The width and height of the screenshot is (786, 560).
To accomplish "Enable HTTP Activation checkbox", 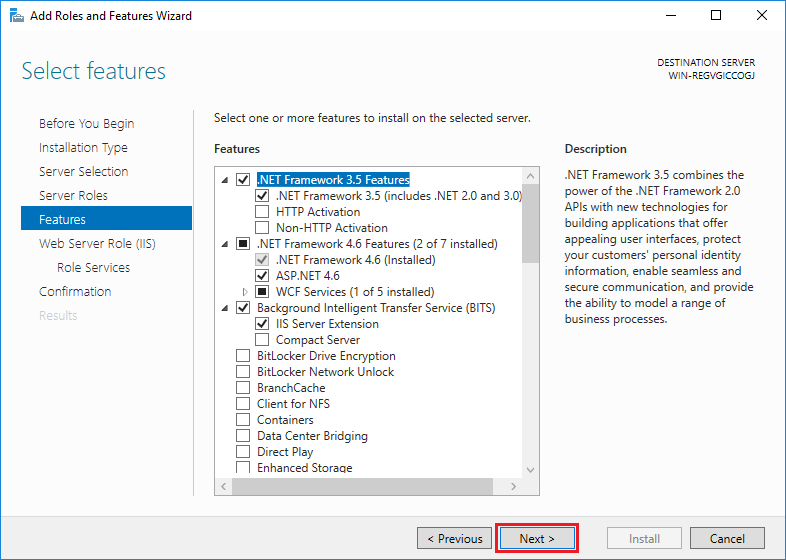I will 262,212.
